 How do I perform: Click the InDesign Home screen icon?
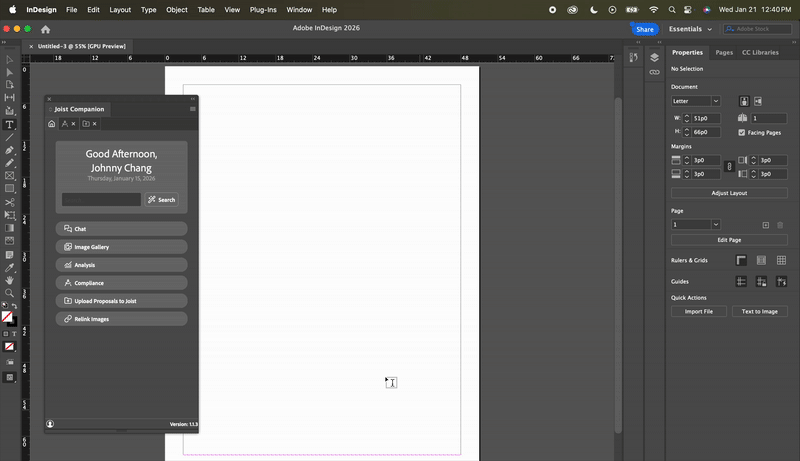(x=45, y=29)
